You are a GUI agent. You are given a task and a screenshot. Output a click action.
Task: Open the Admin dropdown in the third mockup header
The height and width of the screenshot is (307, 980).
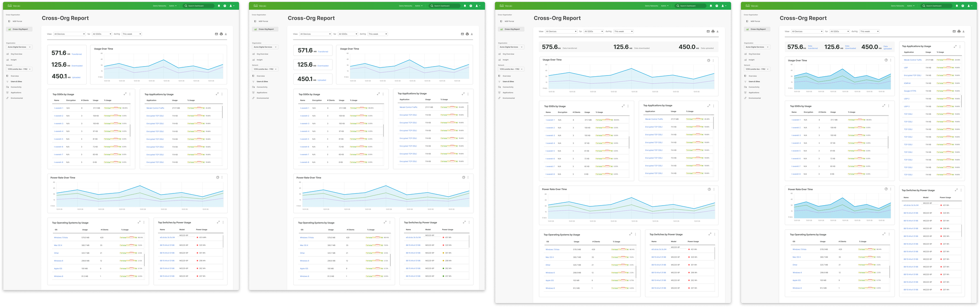[x=665, y=6]
